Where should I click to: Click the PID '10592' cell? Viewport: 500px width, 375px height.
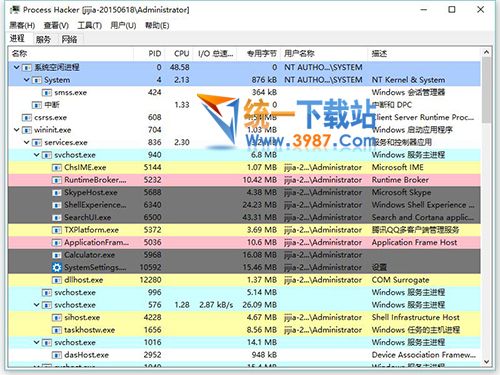click(151, 267)
